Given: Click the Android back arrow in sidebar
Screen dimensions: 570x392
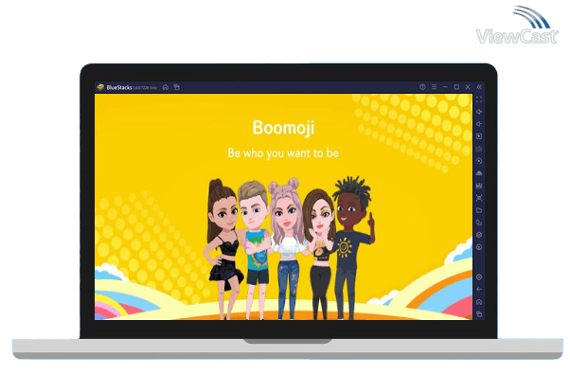Looking at the screenshot, I should 479,290.
